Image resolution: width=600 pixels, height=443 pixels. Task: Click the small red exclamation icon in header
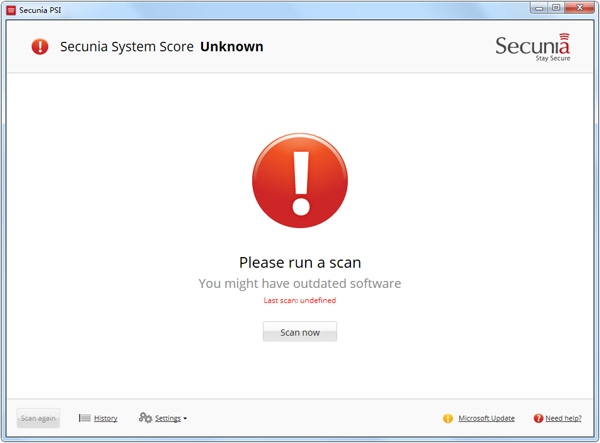40,46
